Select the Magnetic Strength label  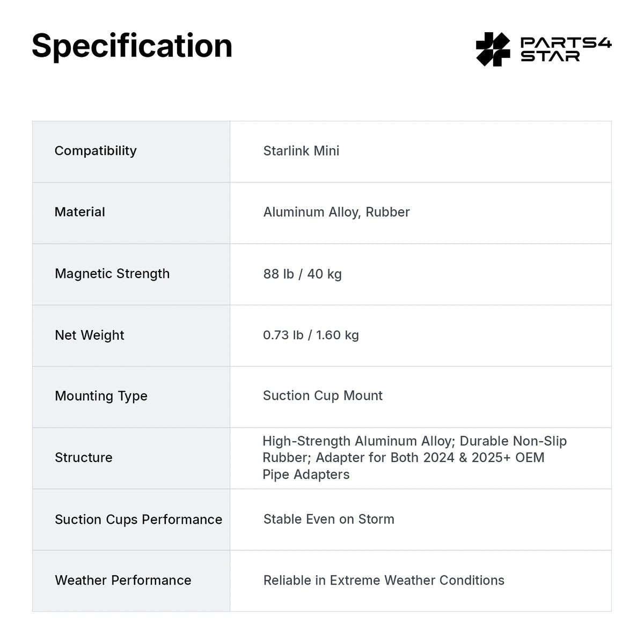[x=112, y=274]
